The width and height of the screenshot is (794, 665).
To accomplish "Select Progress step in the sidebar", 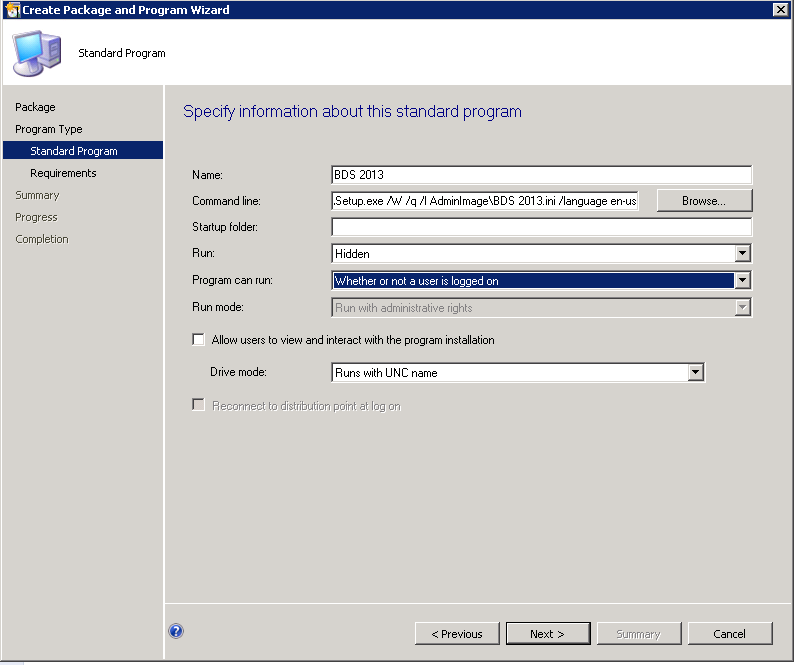I will pos(36,217).
